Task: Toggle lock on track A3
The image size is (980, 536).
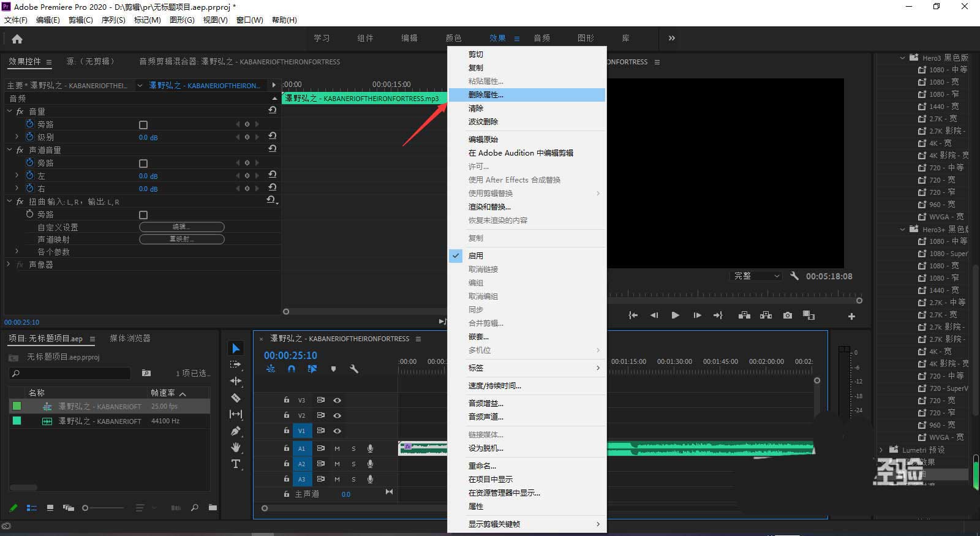Action: click(286, 479)
